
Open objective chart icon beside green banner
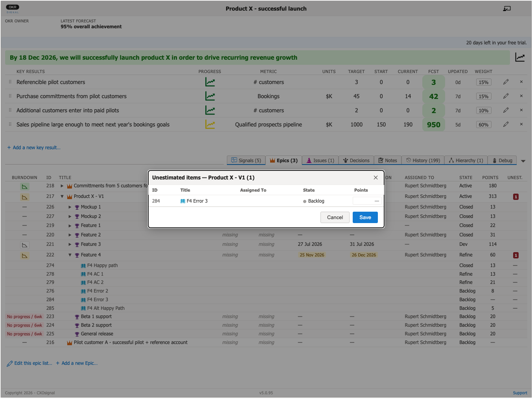click(x=520, y=57)
